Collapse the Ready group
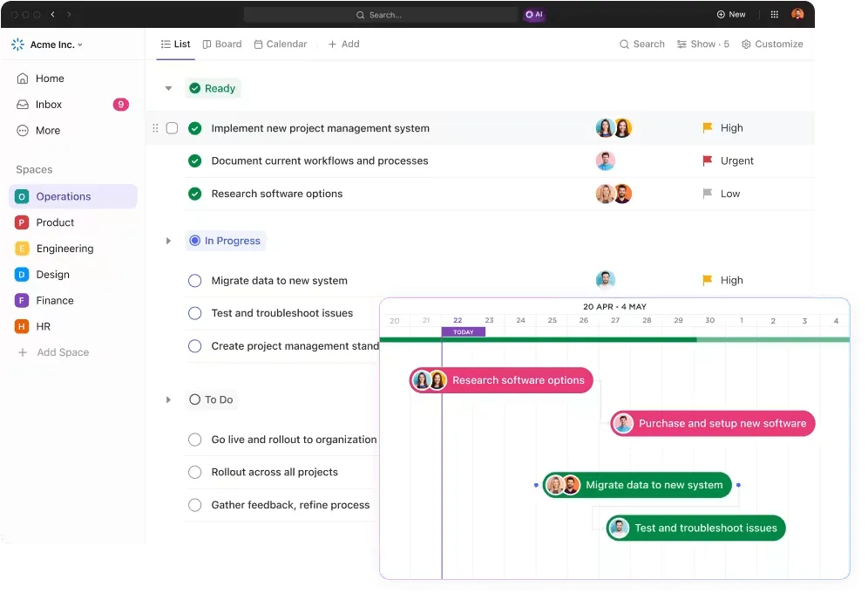The height and width of the screenshot is (600, 868). click(x=168, y=89)
